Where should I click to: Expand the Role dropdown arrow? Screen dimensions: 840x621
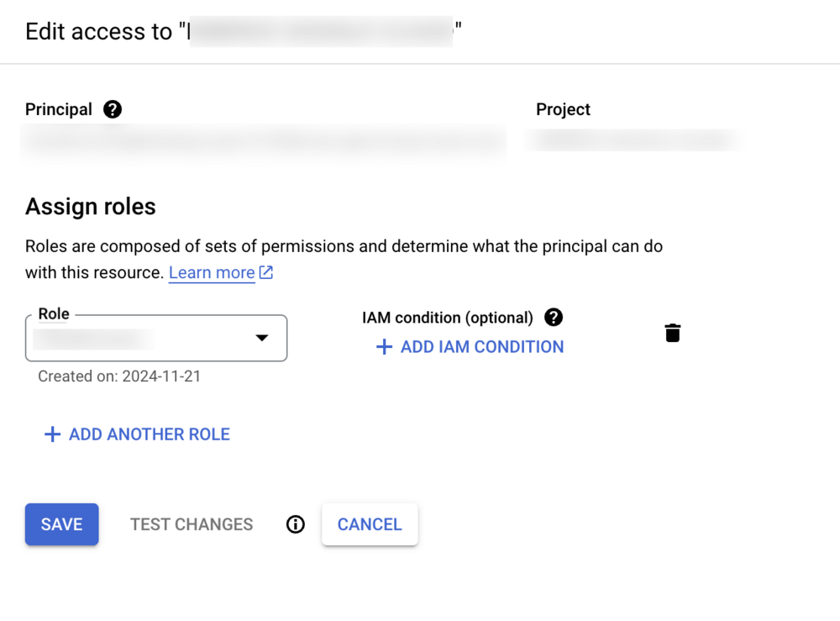pos(262,338)
